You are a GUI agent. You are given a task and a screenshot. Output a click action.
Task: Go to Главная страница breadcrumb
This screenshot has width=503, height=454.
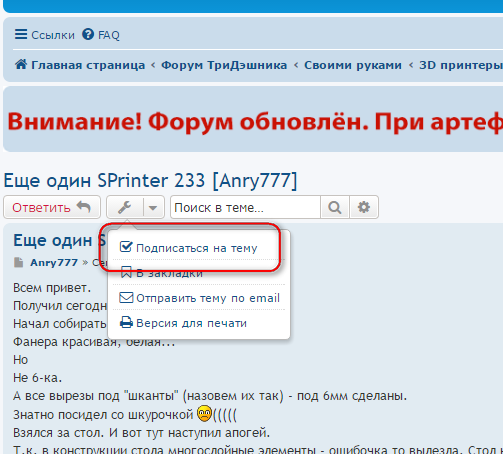(x=88, y=65)
